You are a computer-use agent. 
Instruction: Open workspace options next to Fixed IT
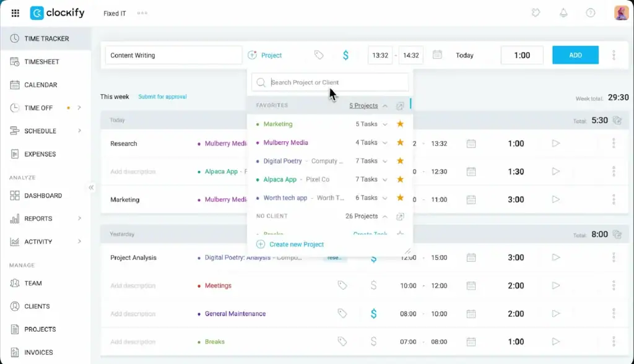click(142, 14)
